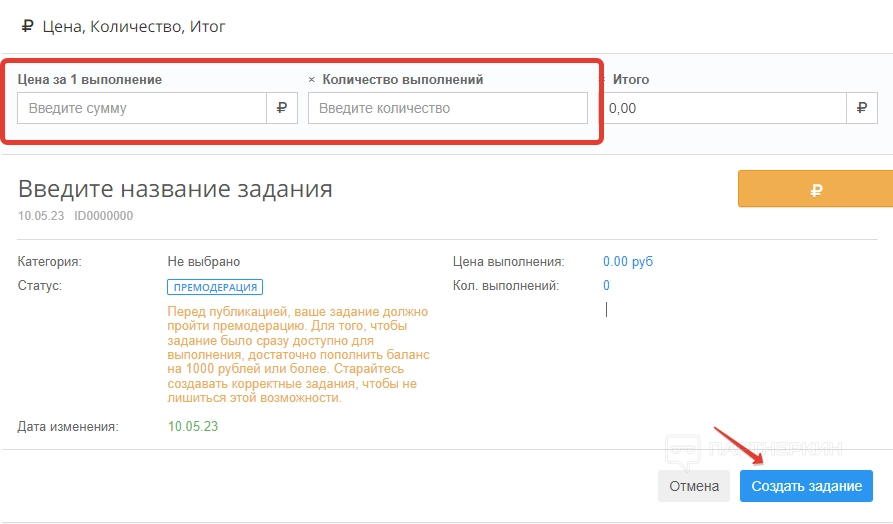Click the Кол. выполнений value 0

tap(606, 286)
